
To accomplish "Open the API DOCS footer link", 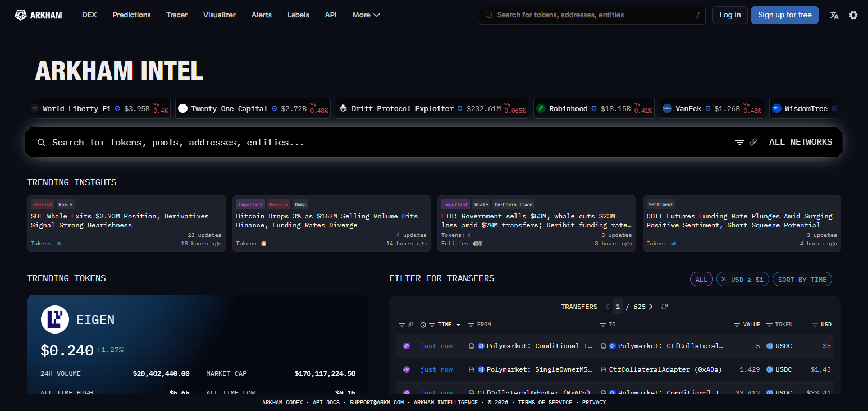I will click(x=326, y=403).
